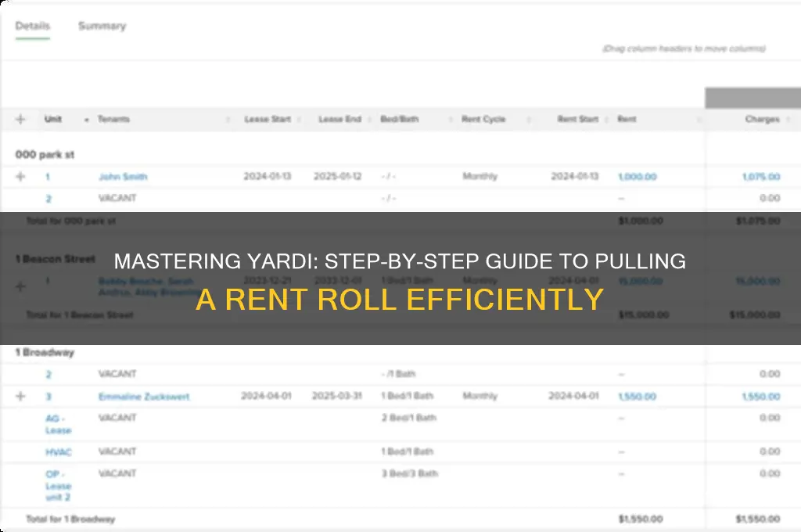Open the 1,550.00 rent link

click(637, 397)
